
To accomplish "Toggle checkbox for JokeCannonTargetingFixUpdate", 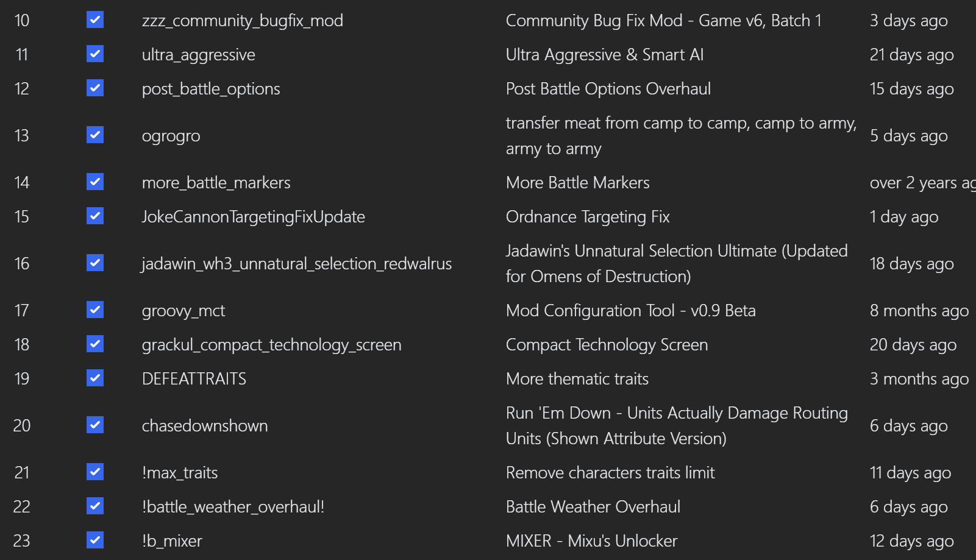I will (x=95, y=216).
